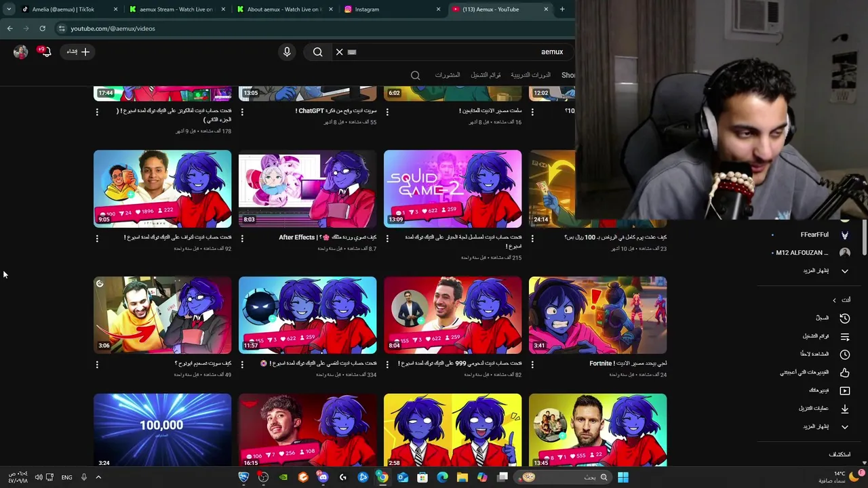The width and height of the screenshot is (868, 488).
Task: Open Windows Start menu button
Action: tap(623, 477)
